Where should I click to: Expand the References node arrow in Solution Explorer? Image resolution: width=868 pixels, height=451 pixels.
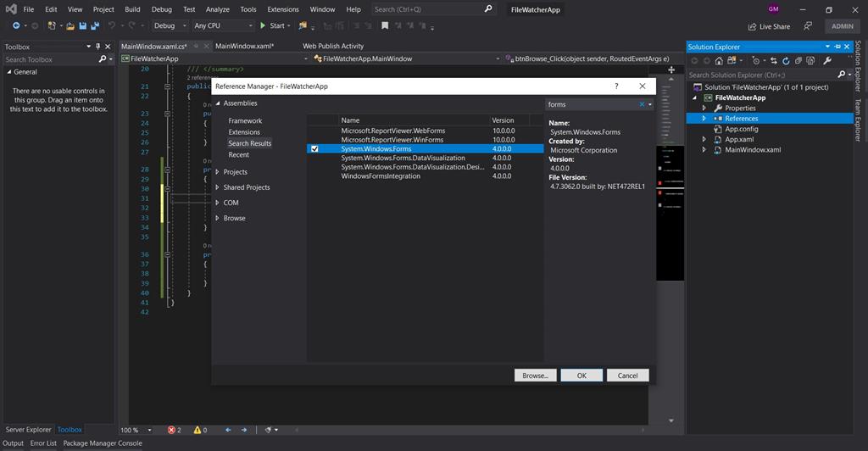704,119
